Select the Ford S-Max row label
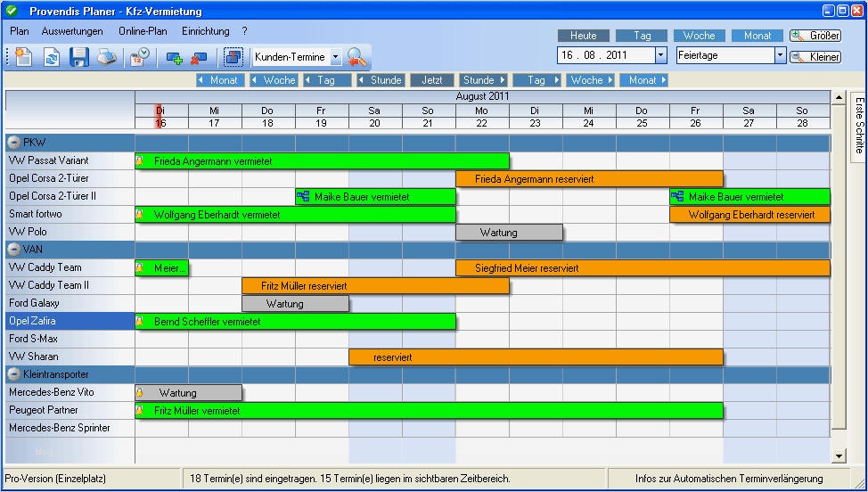 click(70, 339)
